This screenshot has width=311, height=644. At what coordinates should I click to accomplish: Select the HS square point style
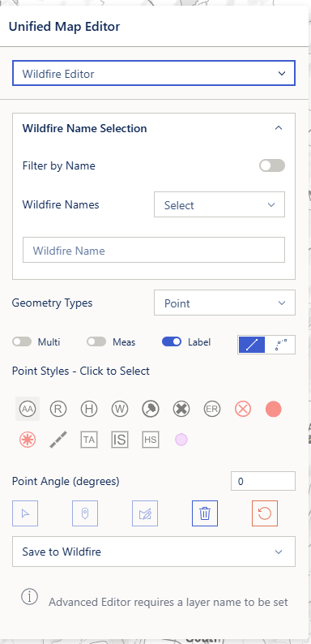151,440
